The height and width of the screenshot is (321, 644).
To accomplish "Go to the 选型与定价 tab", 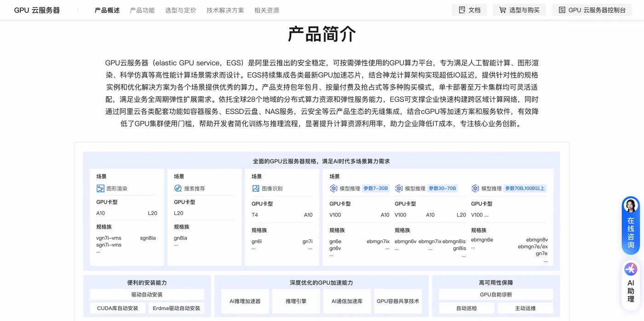I will click(x=181, y=10).
